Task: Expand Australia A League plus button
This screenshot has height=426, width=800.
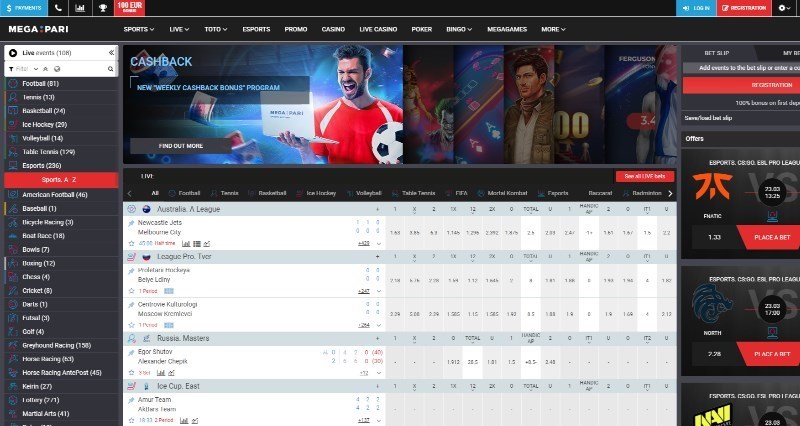Action: coord(378,209)
